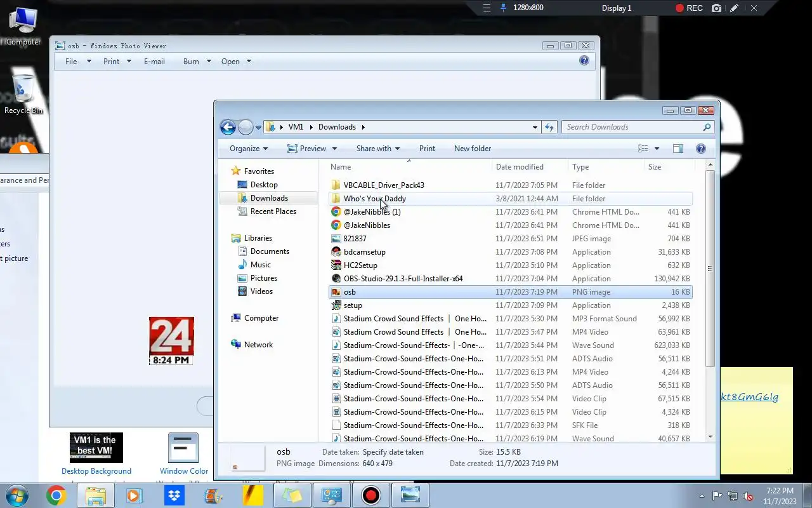Close the recording toolbar with X
This screenshot has height=508, width=812.
tap(754, 8)
